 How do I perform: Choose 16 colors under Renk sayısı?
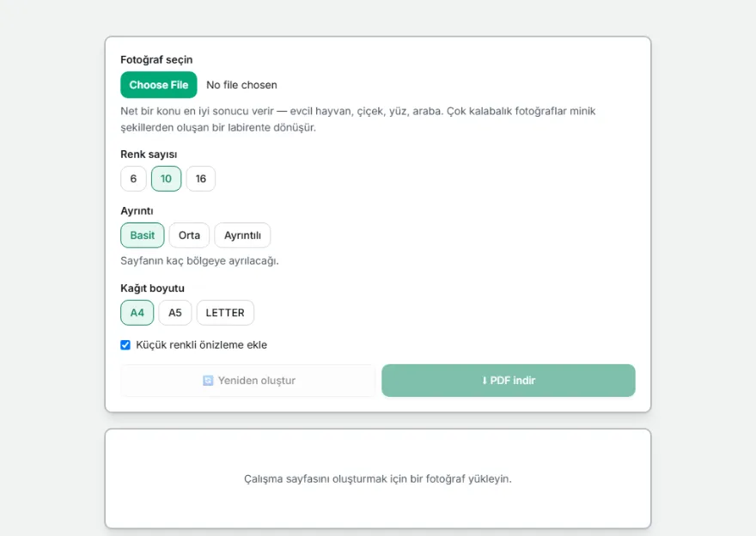[x=201, y=179]
